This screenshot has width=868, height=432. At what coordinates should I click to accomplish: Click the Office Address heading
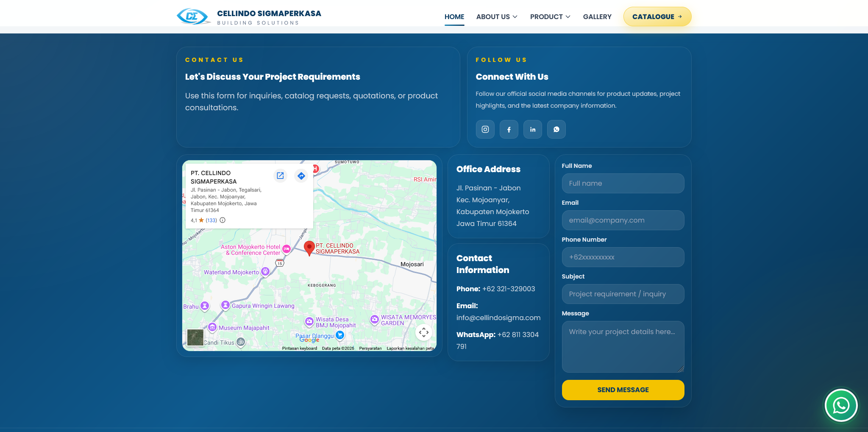click(x=488, y=169)
